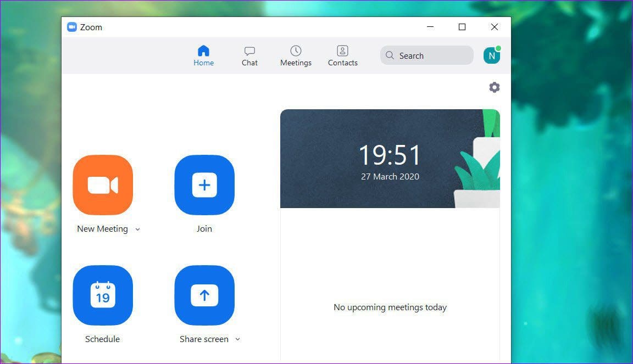Close the Zoom window

(x=495, y=27)
